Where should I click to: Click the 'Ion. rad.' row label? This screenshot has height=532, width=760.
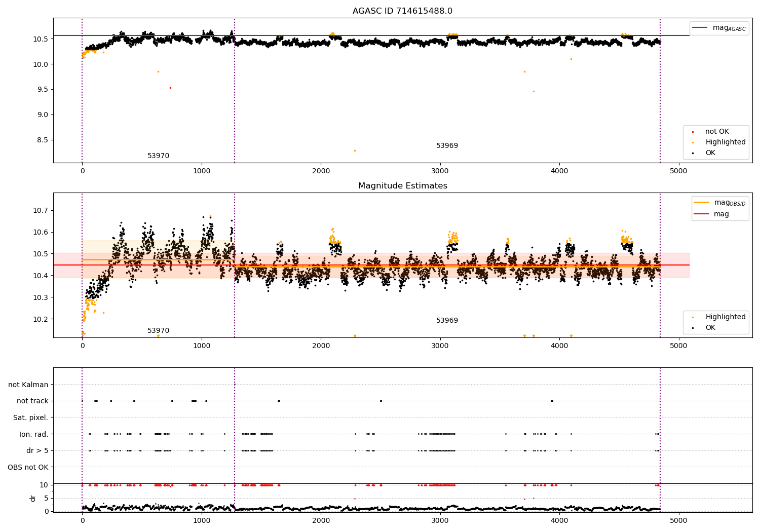34,434
